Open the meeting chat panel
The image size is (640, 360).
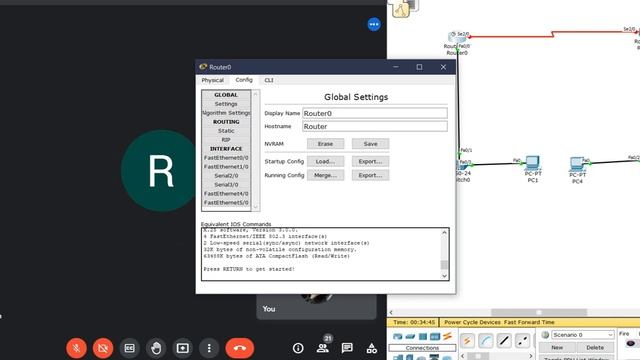[347, 348]
